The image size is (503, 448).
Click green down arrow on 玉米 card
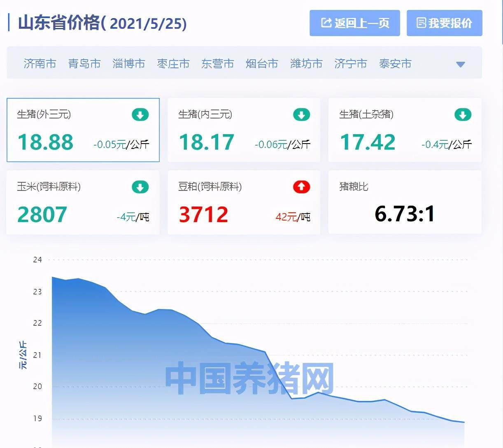click(x=140, y=187)
